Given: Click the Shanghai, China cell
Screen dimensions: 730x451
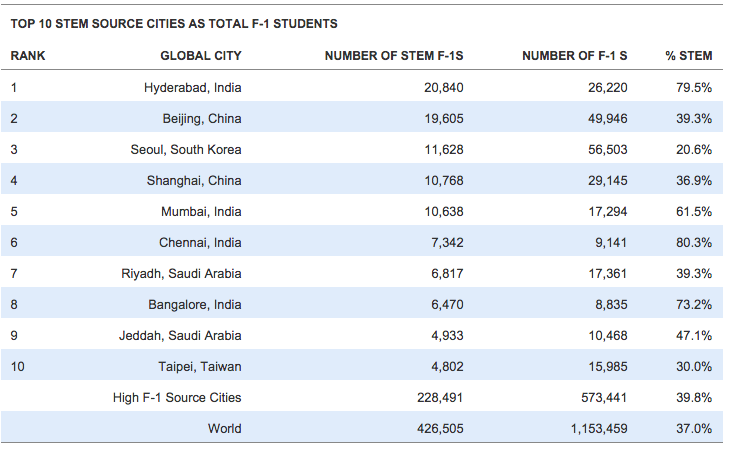Looking at the screenshot, I should (194, 181).
